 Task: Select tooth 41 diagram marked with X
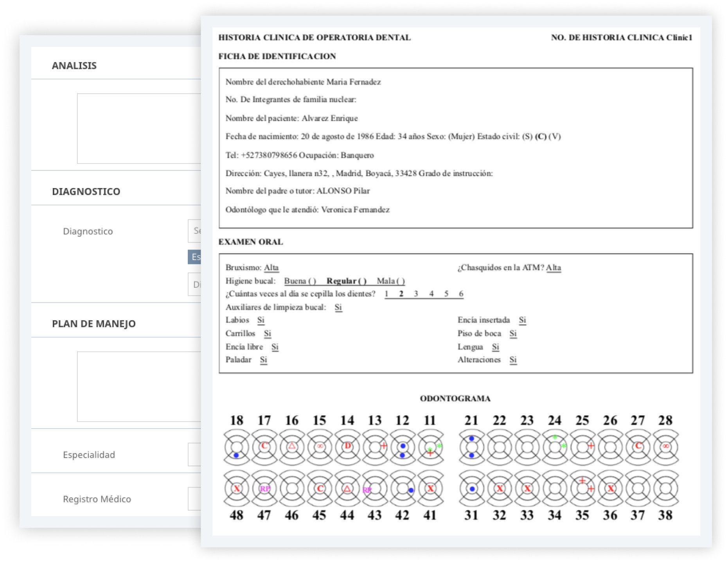(430, 488)
